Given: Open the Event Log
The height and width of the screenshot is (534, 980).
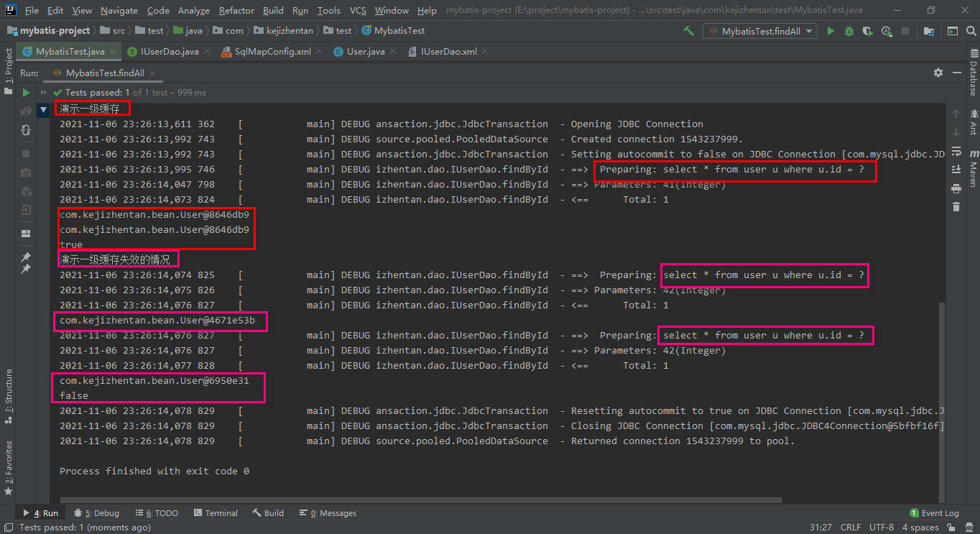Looking at the screenshot, I should click(935, 513).
